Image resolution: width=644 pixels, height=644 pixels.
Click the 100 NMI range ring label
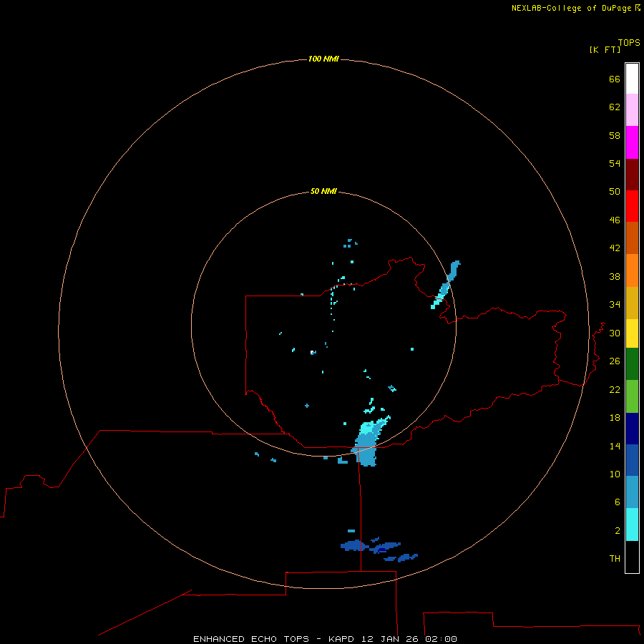point(323,59)
